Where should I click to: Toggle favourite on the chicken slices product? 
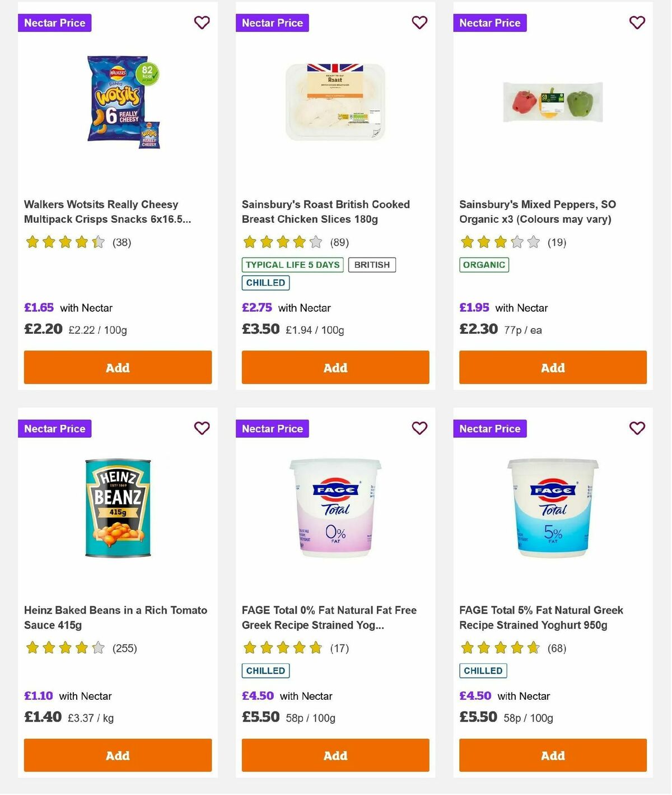click(x=419, y=22)
